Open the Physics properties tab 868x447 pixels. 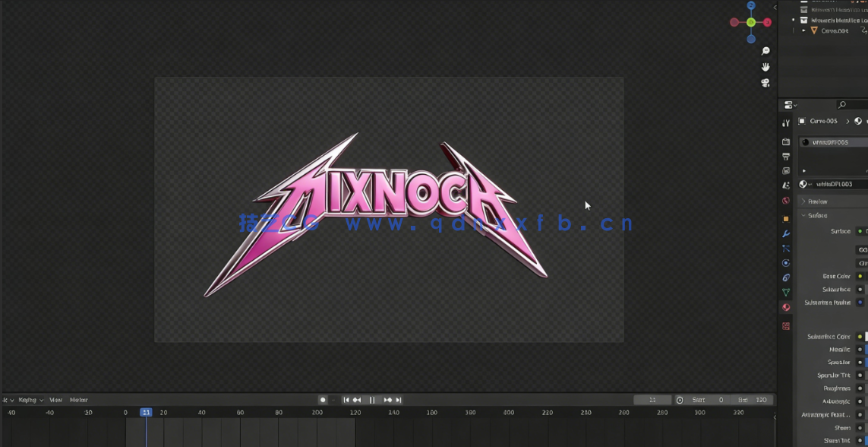coord(786,263)
